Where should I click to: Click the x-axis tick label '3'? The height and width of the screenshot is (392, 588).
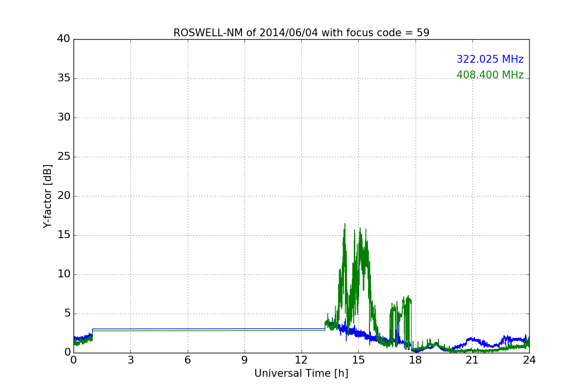(130, 360)
